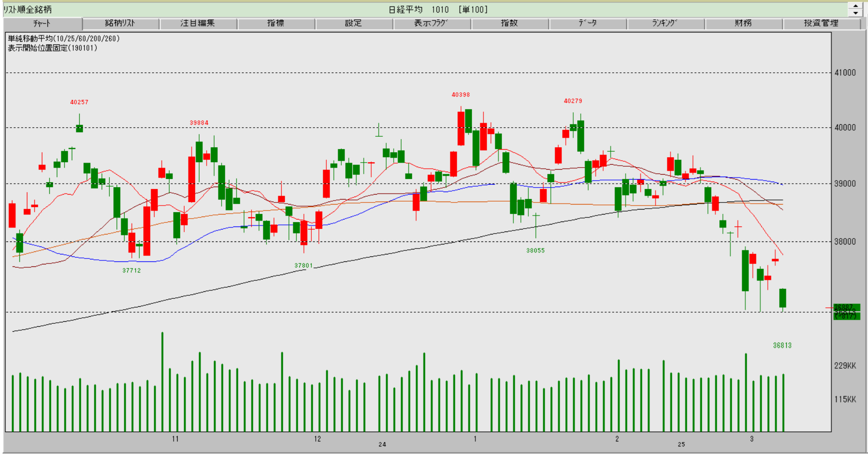
Task: Go to the 設定 tab
Action: 354,23
